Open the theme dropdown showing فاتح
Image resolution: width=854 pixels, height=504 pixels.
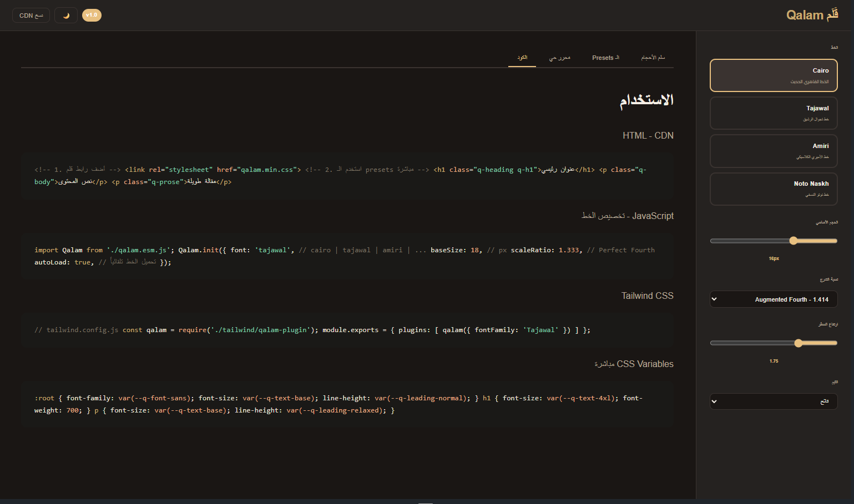coord(774,401)
